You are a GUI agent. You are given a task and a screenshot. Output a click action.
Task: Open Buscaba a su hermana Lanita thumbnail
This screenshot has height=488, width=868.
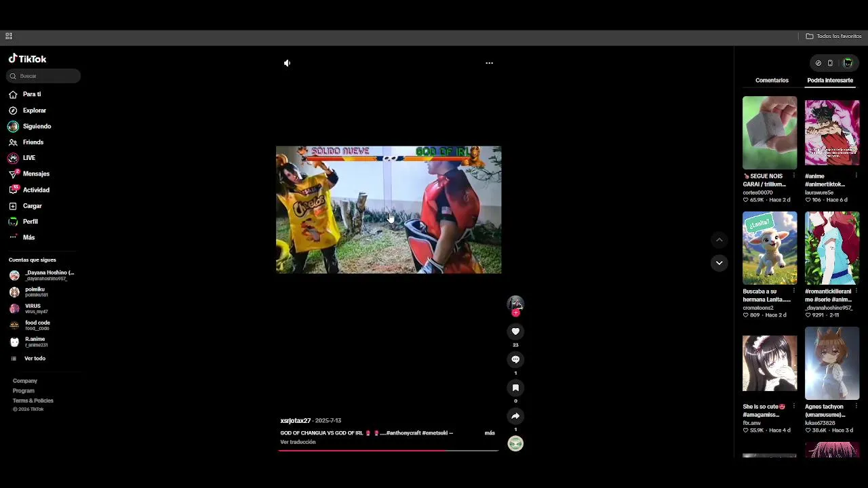coord(770,248)
